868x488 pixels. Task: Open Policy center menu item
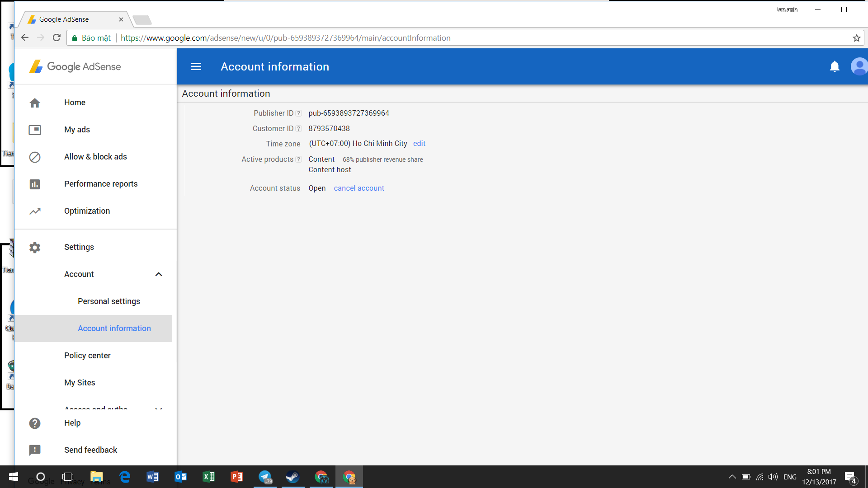pos(87,356)
